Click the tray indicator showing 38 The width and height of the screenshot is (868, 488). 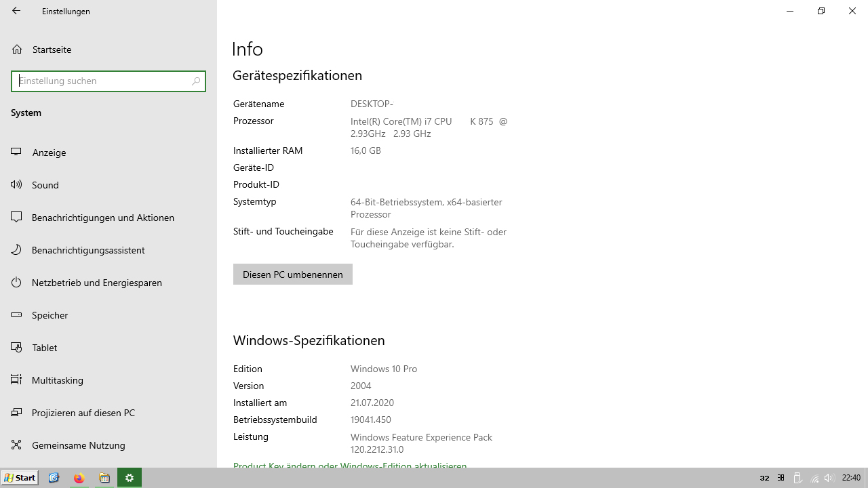(781, 478)
